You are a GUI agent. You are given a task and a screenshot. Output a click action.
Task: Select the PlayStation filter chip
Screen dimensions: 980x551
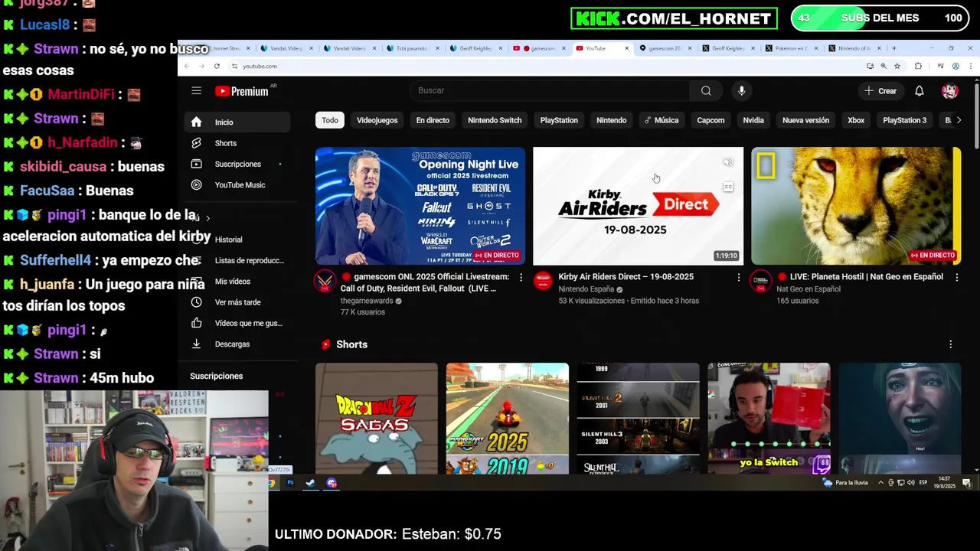tap(559, 120)
